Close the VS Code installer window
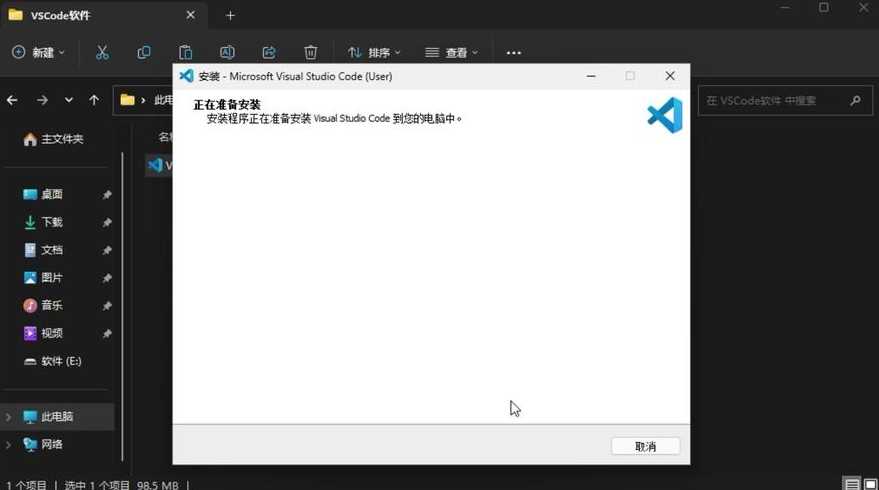Screen dimensions: 879x490 (670, 76)
